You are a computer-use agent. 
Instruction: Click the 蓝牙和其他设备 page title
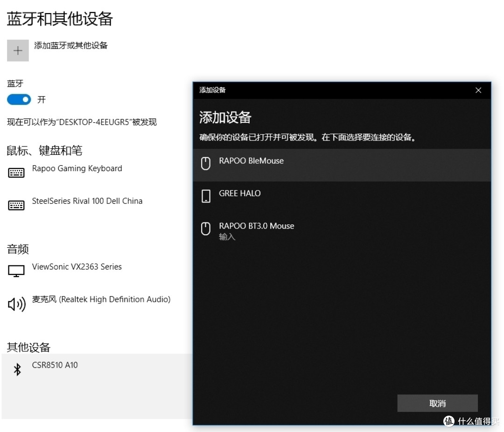pos(60,19)
